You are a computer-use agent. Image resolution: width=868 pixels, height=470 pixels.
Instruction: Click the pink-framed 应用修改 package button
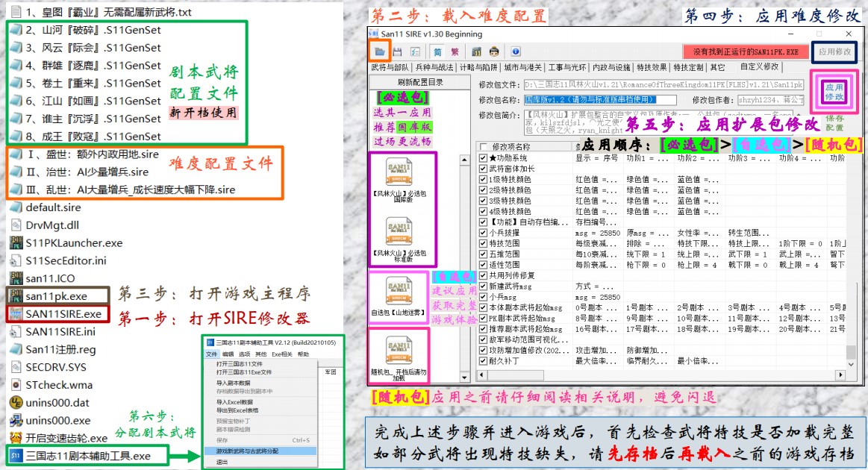834,92
